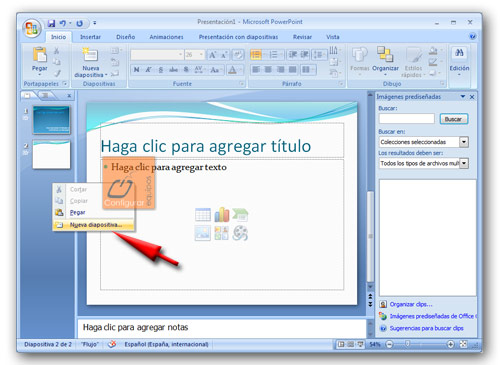500x365 pixels.
Task: Open Sugerencias para buscar clips link
Action: tap(427, 328)
